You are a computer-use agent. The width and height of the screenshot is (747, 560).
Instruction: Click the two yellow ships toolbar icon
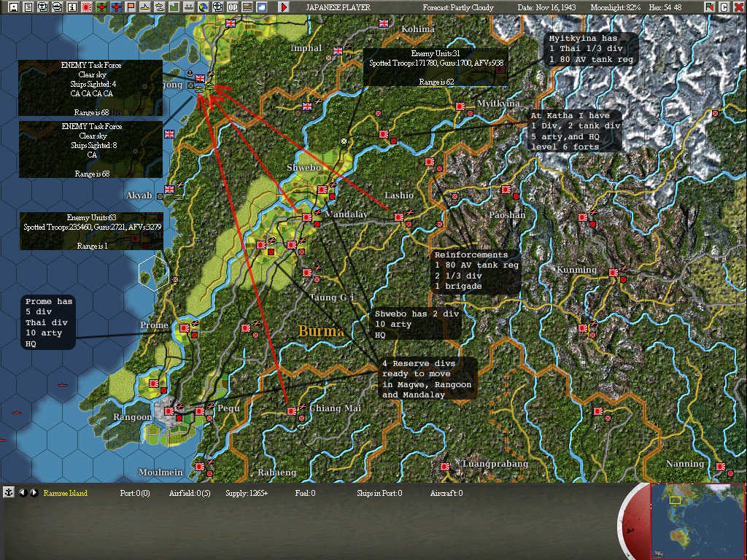160,7
